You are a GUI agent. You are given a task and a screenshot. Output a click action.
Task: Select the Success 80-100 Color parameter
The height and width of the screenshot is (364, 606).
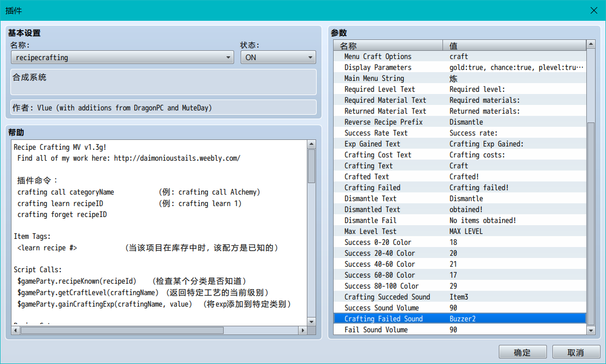pyautogui.click(x=460, y=286)
